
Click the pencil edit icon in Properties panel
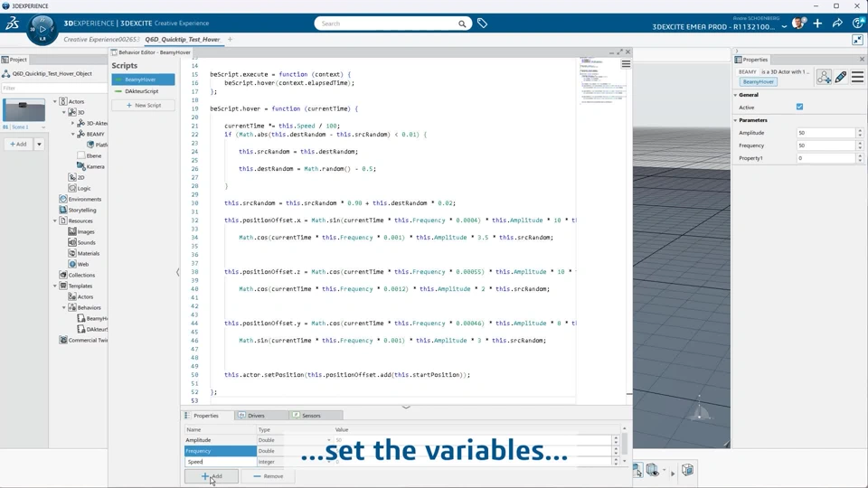[x=841, y=78]
